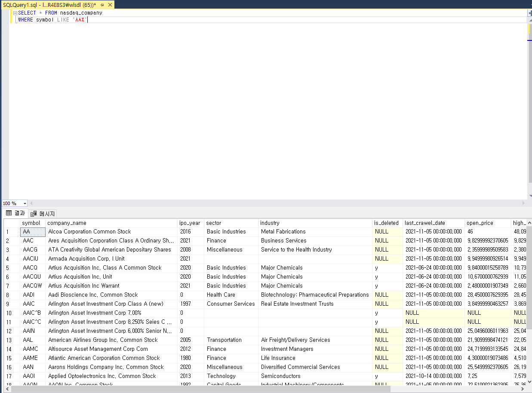Collapse the SELECT statement outline block

(16, 13)
